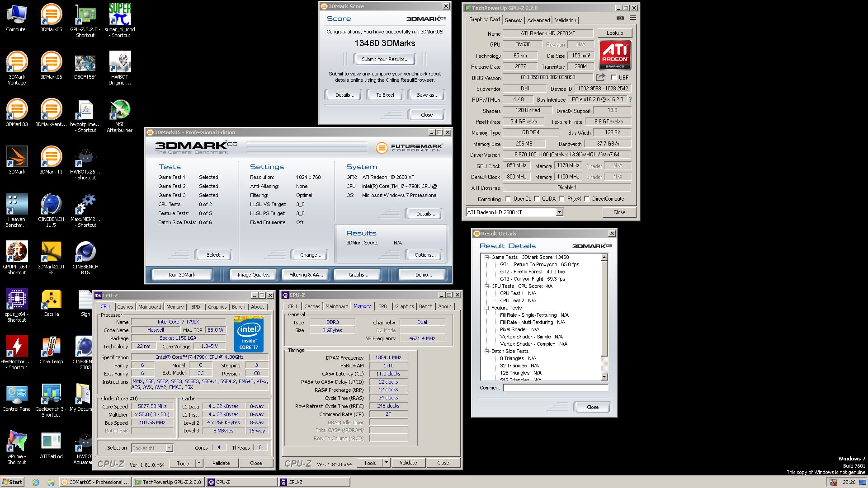
Task: Click the Run 3DMark button
Action: click(182, 275)
